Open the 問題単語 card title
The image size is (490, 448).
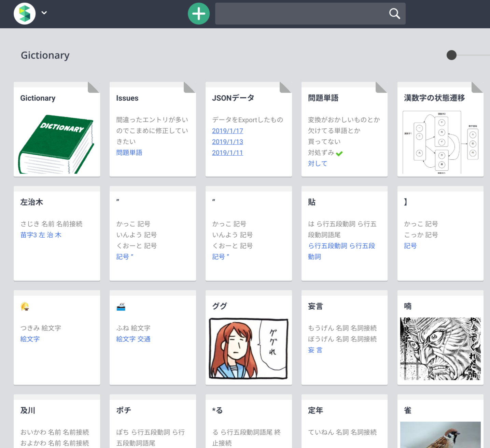[x=323, y=98]
